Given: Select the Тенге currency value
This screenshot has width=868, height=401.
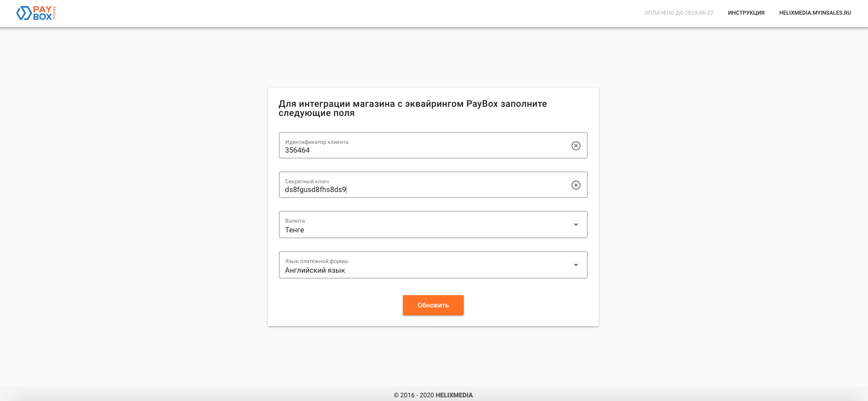Looking at the screenshot, I should [x=294, y=230].
